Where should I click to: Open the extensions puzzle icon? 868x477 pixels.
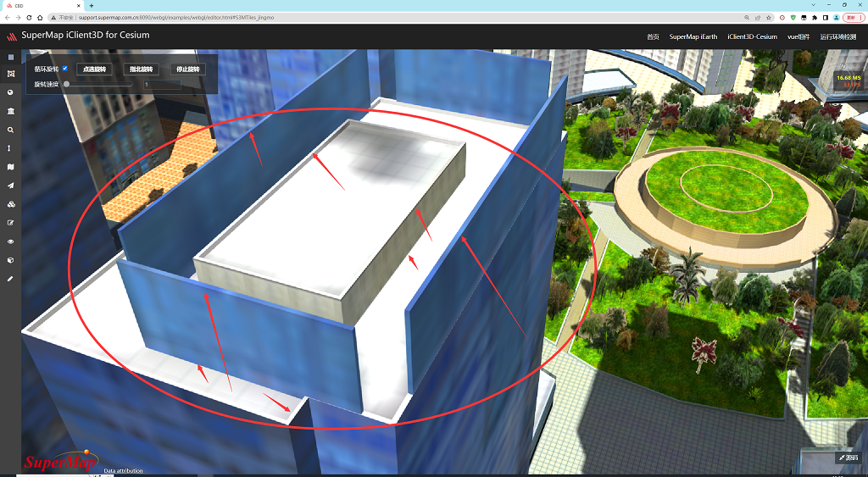click(x=815, y=18)
